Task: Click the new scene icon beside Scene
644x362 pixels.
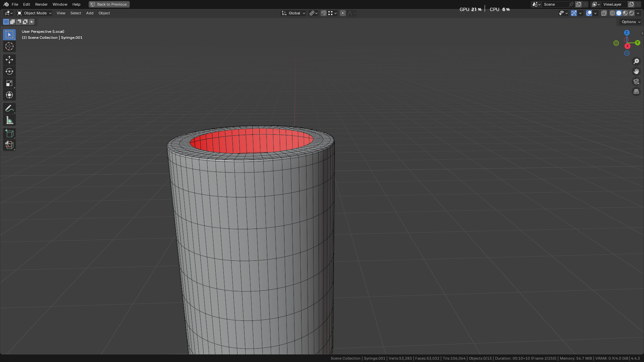Action: (579, 4)
